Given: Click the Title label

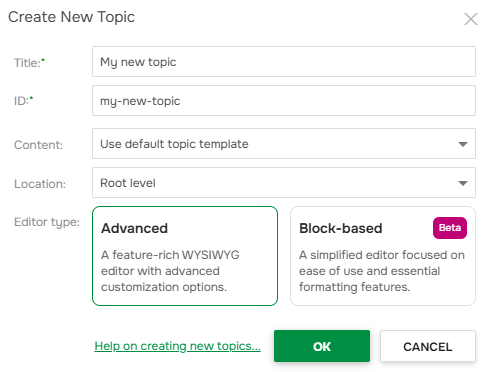Looking at the screenshot, I should pos(29,63).
